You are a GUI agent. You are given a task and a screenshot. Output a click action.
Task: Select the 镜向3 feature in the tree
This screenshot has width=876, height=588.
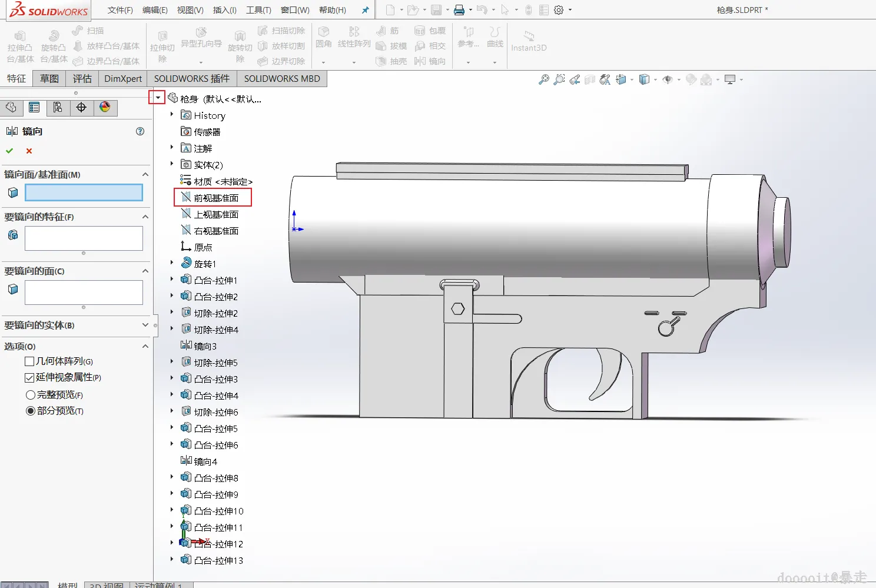click(205, 346)
